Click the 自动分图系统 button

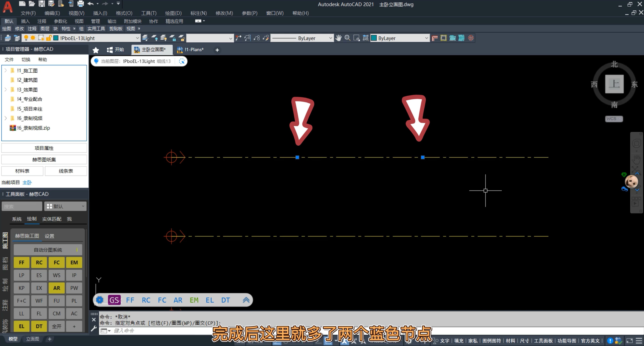pyautogui.click(x=48, y=250)
